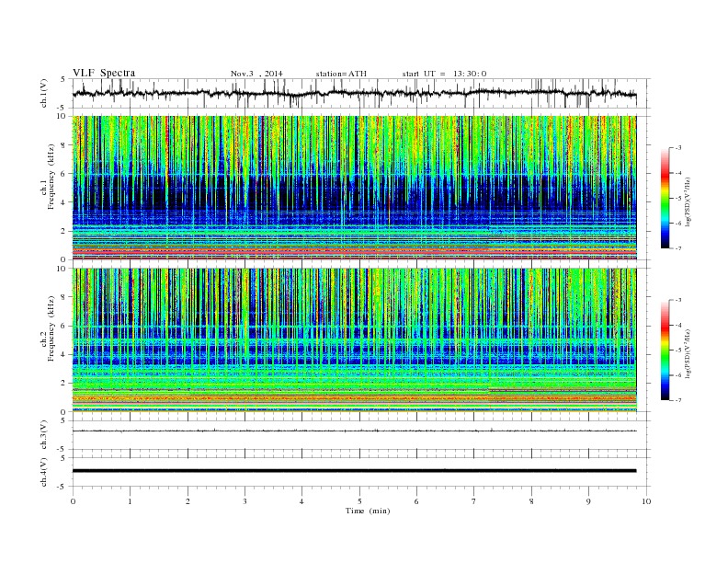Screen dimensions: 728x563
Task: Click the "4" kHz tick of ch.2 frequency axis
Action: (63, 355)
